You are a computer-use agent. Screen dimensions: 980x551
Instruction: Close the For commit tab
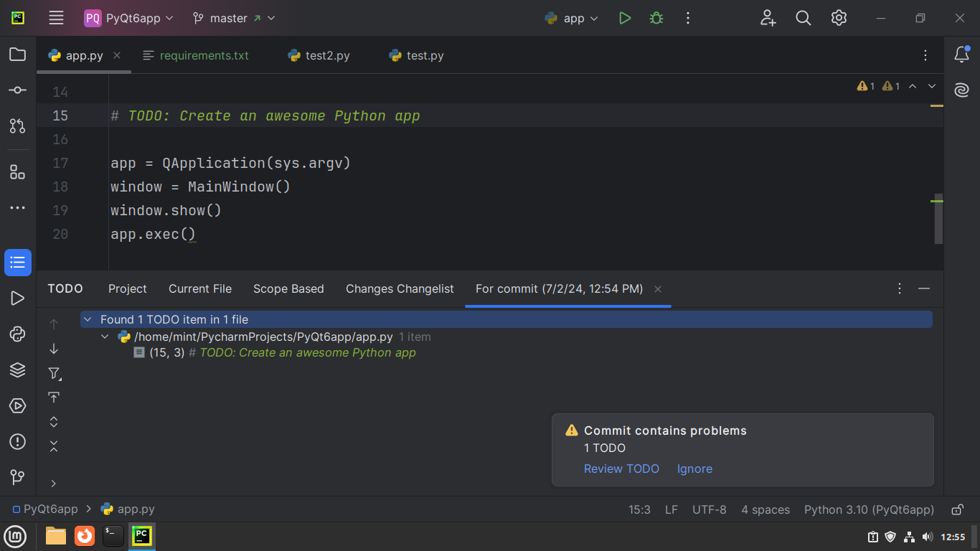pos(658,288)
